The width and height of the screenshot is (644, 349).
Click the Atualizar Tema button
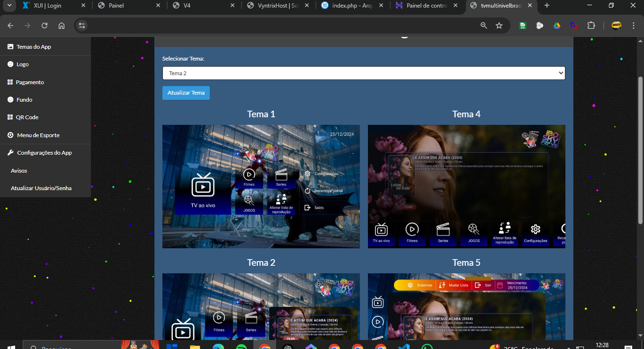(186, 93)
